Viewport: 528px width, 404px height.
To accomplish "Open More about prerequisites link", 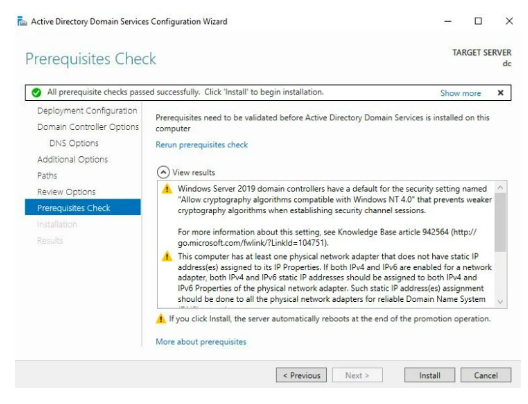I will pos(201,342).
